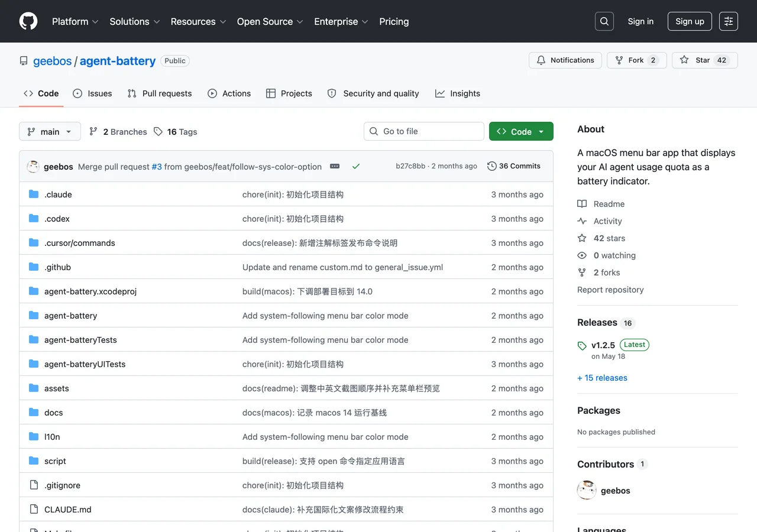Viewport: 757px width, 532px height.
Task: Click the stars icon in About
Action: [x=582, y=238]
